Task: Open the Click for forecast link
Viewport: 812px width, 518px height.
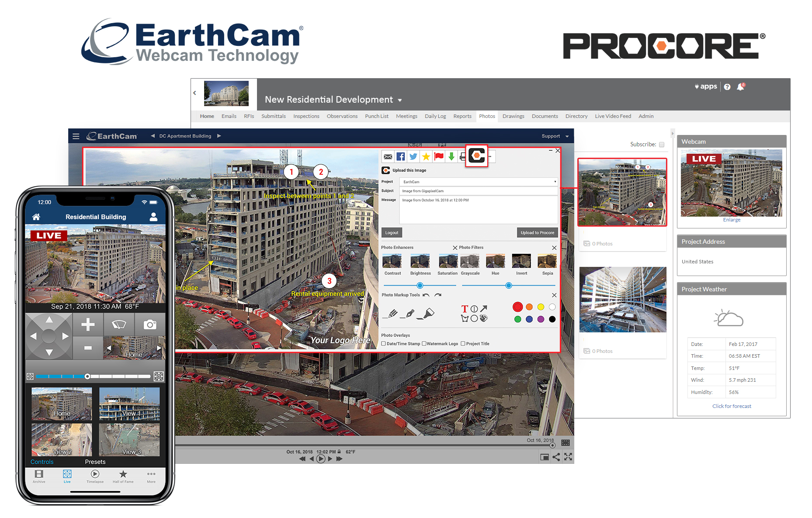Action: (732, 406)
